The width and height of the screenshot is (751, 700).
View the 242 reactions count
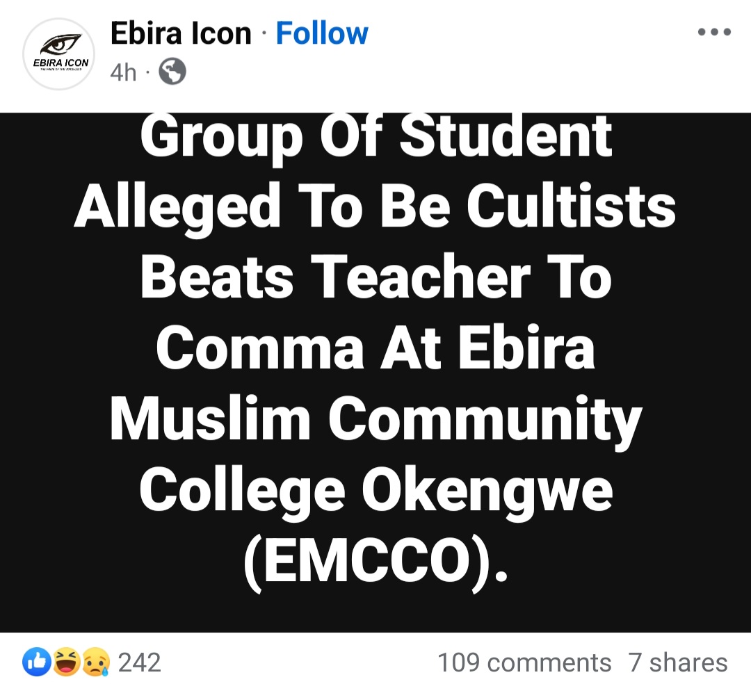point(139,662)
